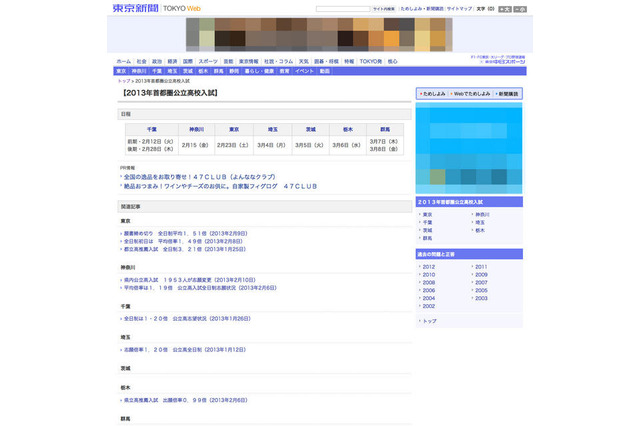Click the site search input field
Image resolution: width=640 pixels, height=426 pixels.
coord(343,9)
